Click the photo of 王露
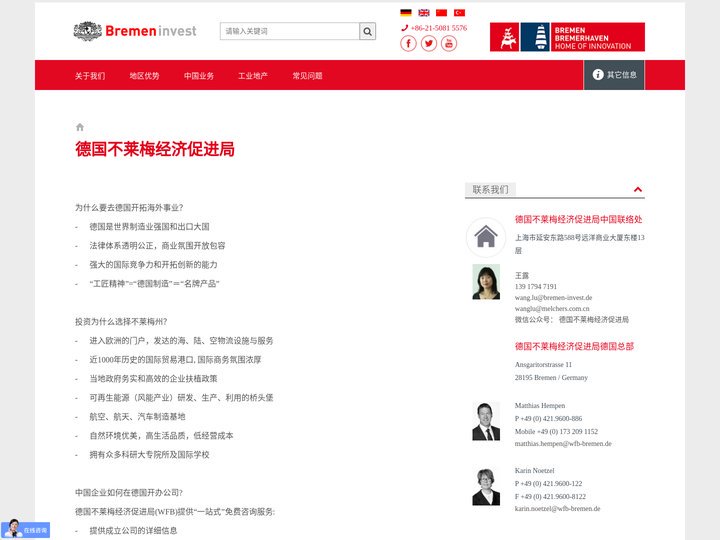 [486, 282]
